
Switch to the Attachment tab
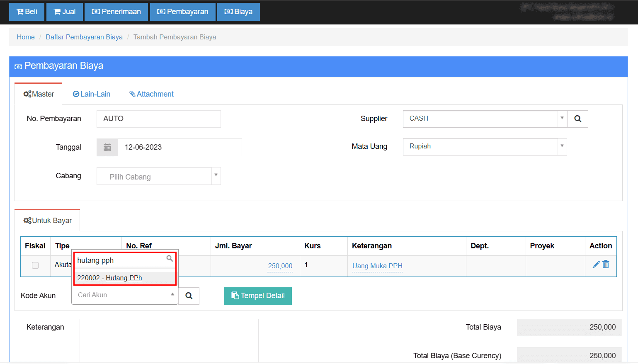pos(151,94)
